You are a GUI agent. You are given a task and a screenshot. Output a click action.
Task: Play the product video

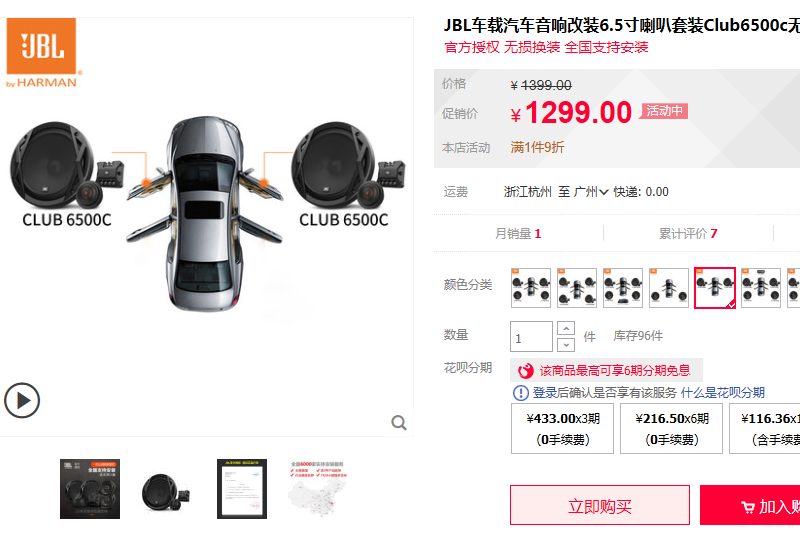coord(22,400)
